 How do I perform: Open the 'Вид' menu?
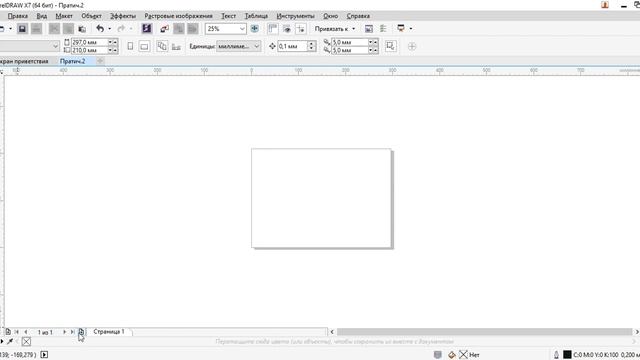click(42, 16)
